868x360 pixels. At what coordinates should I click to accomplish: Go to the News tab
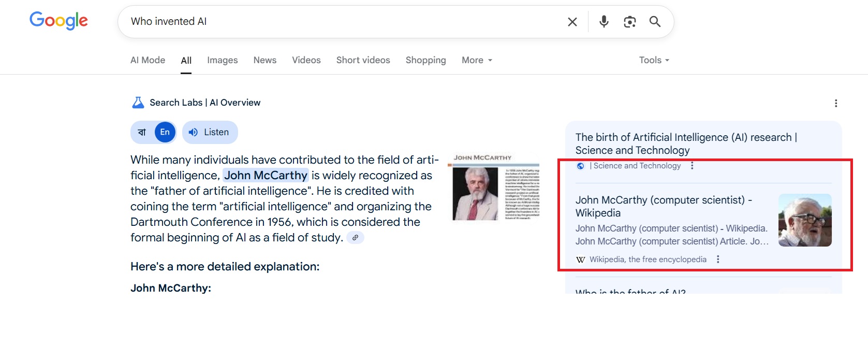(265, 60)
